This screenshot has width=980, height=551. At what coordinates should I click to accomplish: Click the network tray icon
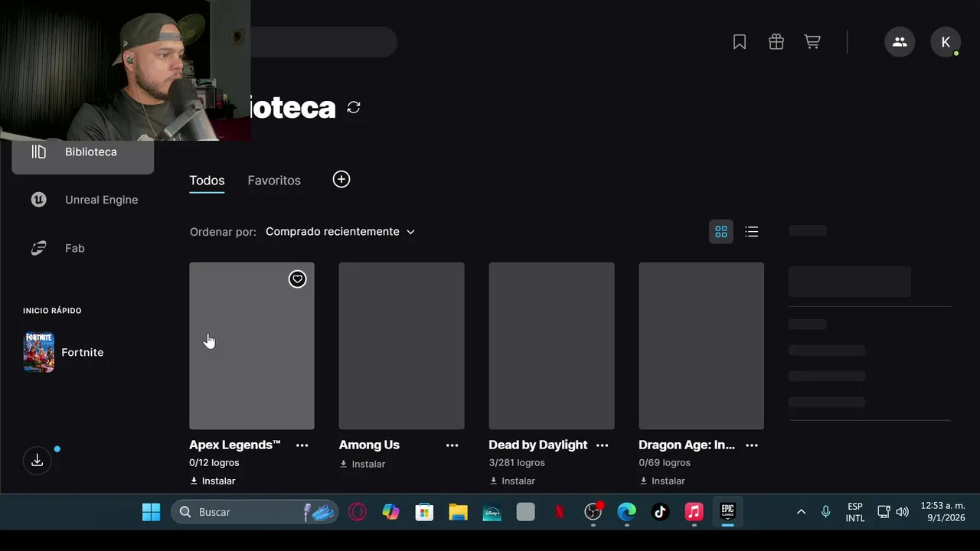883,512
